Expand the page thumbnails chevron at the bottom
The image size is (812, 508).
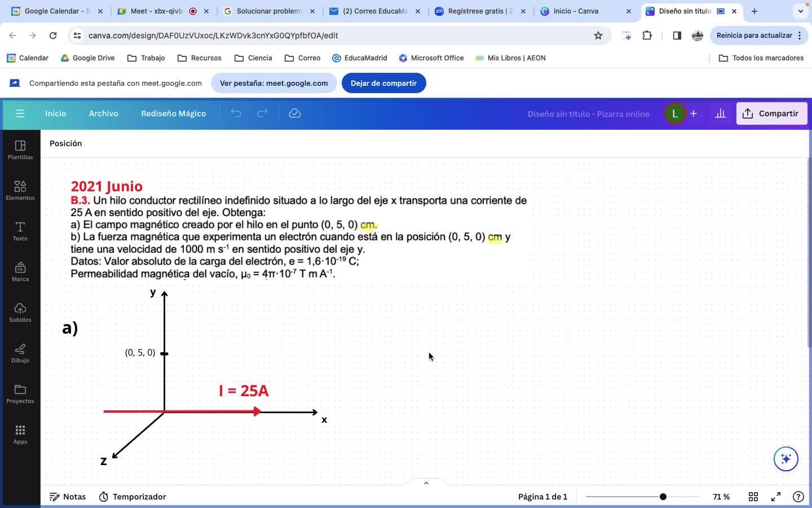426,483
